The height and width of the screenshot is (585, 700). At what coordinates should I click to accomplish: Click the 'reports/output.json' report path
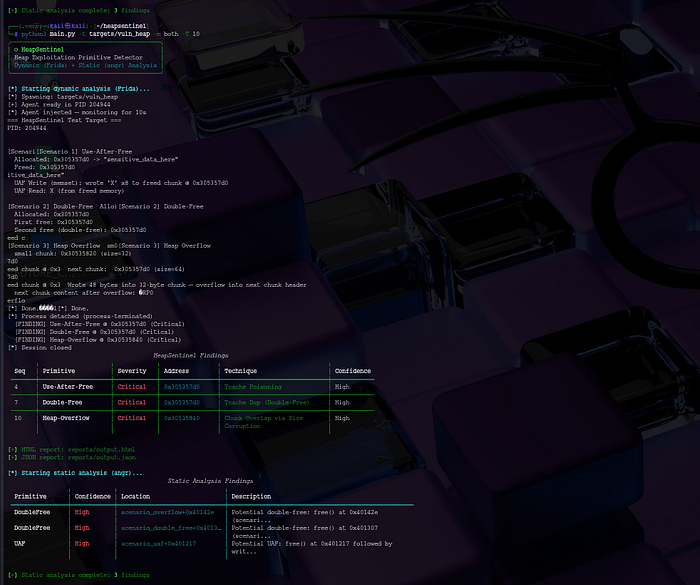[101, 457]
